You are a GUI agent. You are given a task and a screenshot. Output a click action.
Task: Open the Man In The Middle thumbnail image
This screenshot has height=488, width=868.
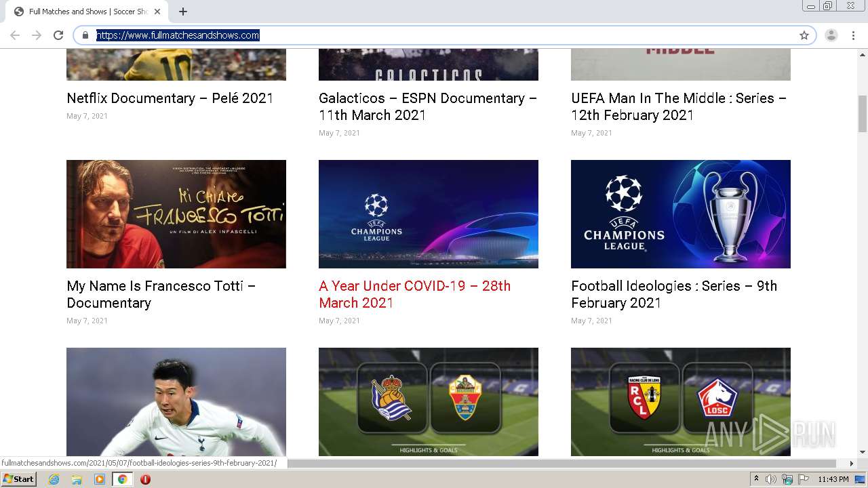pyautogui.click(x=681, y=64)
